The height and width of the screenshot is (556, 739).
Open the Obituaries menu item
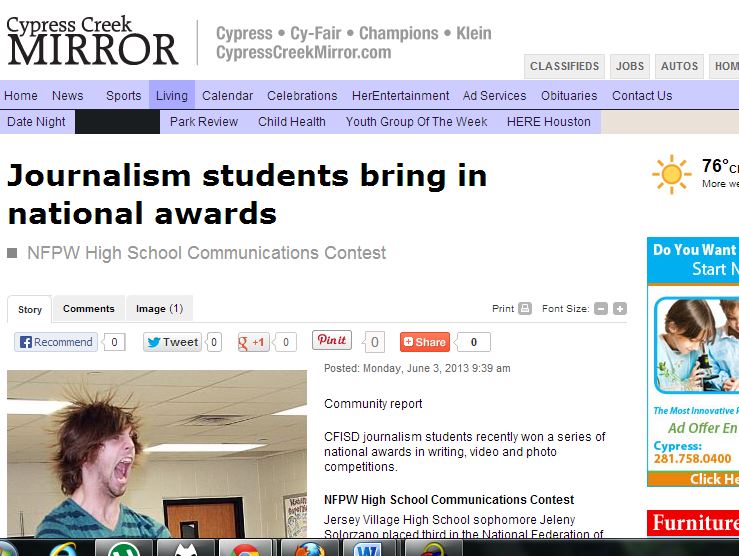(x=569, y=96)
